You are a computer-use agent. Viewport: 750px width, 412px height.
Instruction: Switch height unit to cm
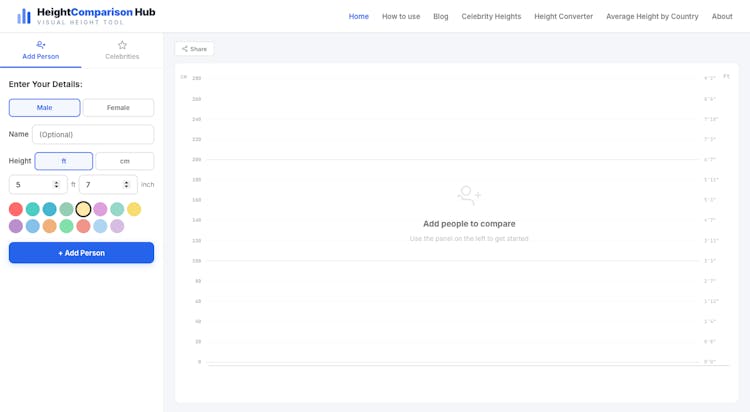124,161
